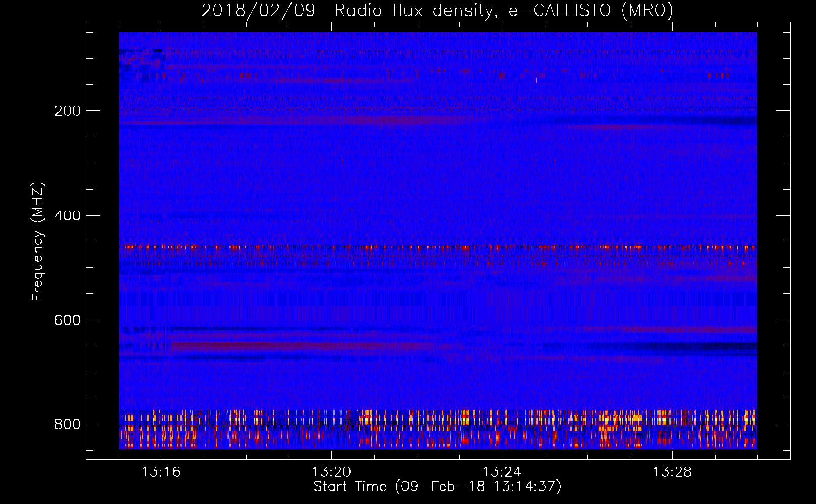The height and width of the screenshot is (504, 816).
Task: Click the plot title '2018/02/09 Radio flux density, e-CALLISTO (MRO)'
Action: coord(437,11)
